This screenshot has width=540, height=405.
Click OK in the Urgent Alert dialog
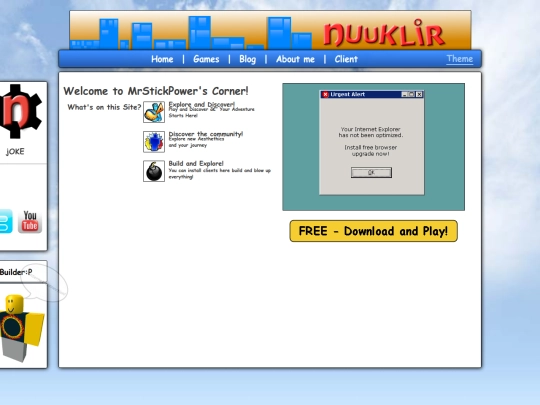click(371, 173)
